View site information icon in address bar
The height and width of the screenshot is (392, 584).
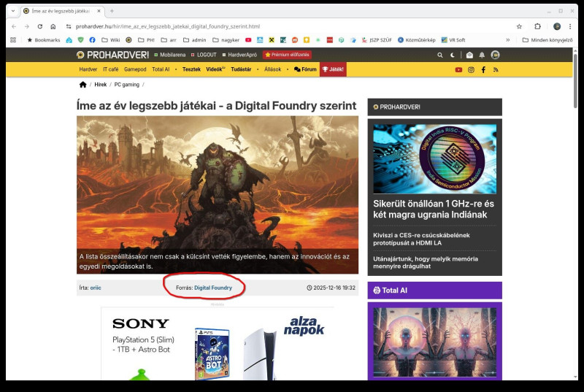click(68, 26)
